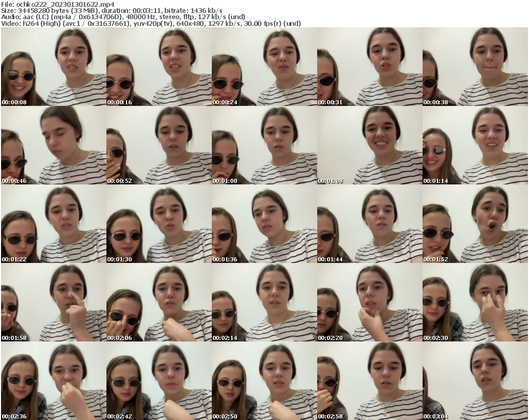Image resolution: width=529 pixels, height=420 pixels.
Task: Open the last thumbnail at 00:03:04
Action: tap(475, 381)
